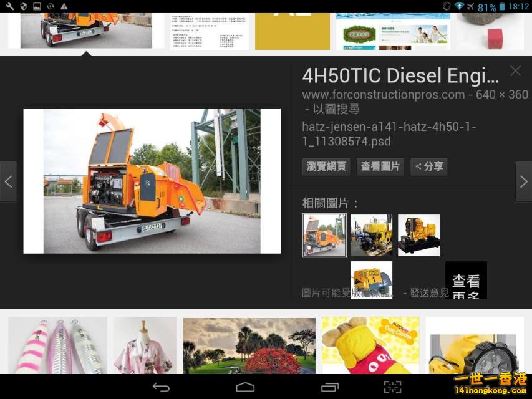The width and height of the screenshot is (532, 399).
Task: Open the shield notification icon in status bar
Action: [24, 6]
